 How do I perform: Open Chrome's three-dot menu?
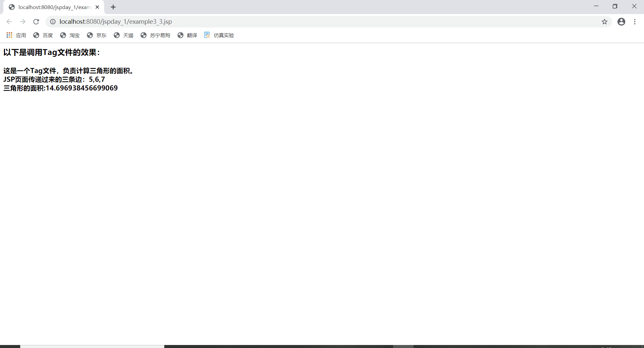635,21
